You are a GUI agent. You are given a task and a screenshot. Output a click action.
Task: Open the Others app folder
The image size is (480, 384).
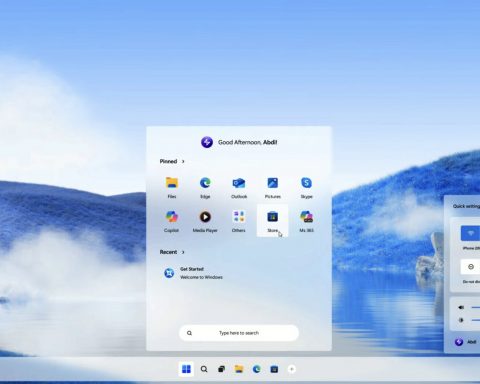pos(239,221)
